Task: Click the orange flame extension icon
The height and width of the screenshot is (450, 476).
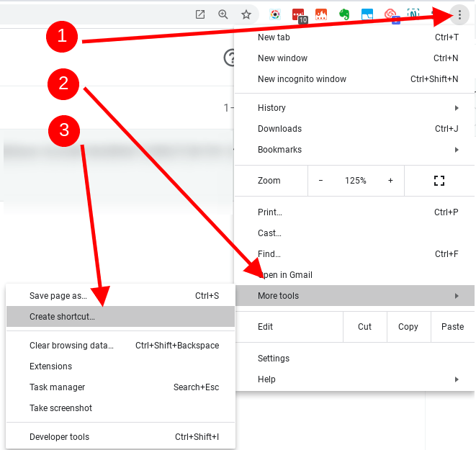Action: tap(321, 14)
